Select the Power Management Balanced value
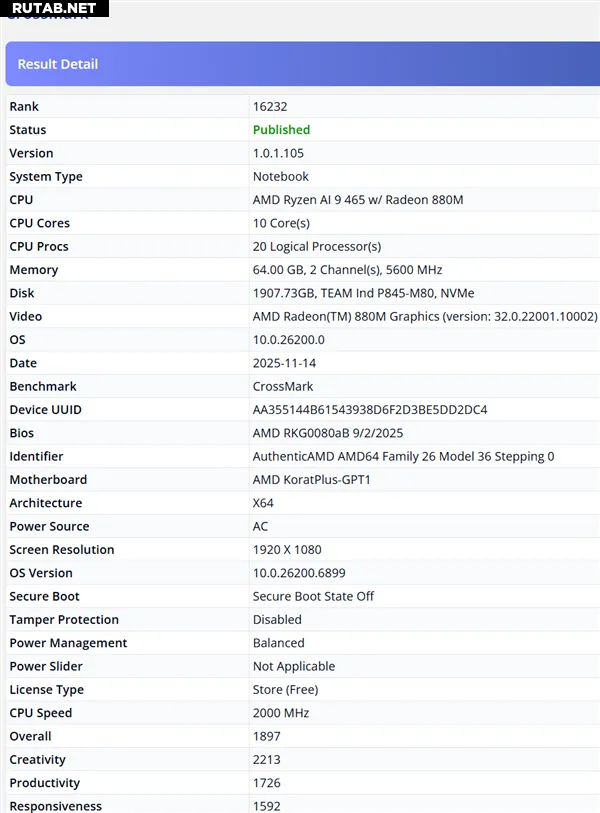 tap(278, 643)
